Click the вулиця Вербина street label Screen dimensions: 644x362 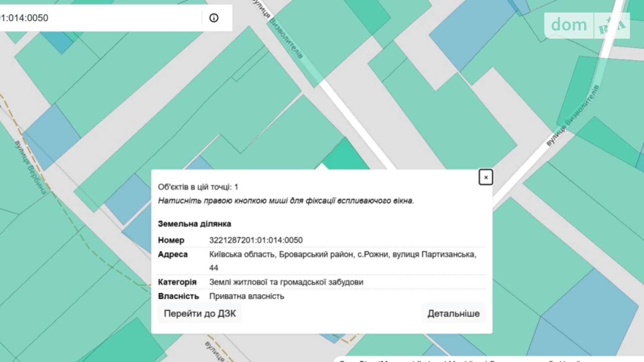click(30, 167)
